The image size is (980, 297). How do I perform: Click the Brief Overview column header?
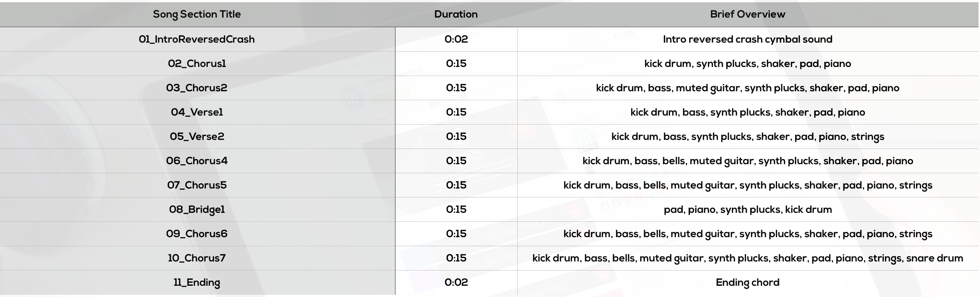[748, 15]
